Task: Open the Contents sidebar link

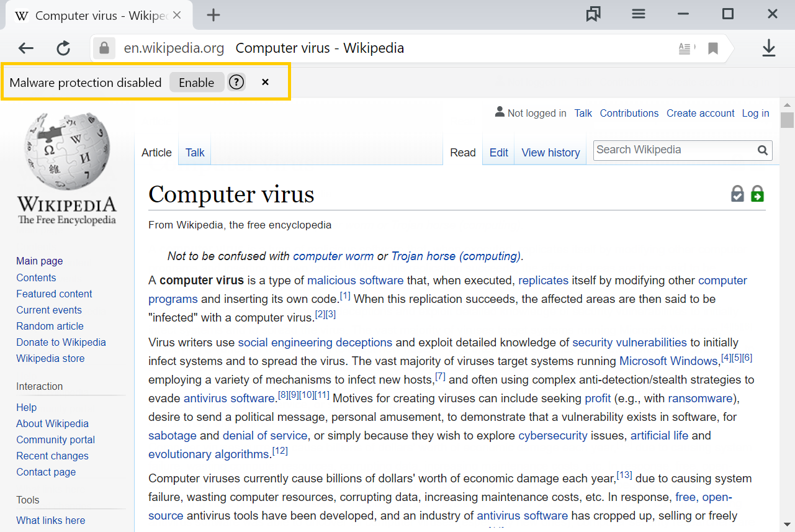Action: pyautogui.click(x=36, y=277)
